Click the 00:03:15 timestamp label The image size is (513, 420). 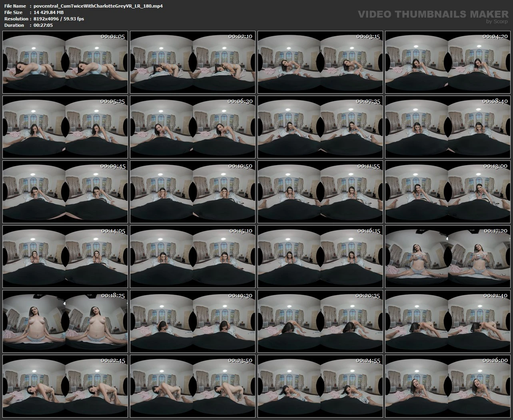point(367,36)
